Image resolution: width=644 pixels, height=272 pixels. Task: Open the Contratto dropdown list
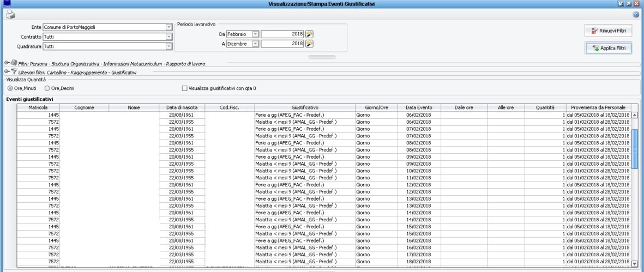(168, 37)
